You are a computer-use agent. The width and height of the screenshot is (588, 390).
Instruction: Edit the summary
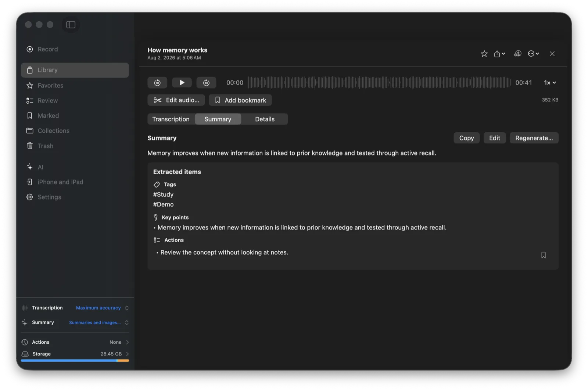pyautogui.click(x=494, y=138)
